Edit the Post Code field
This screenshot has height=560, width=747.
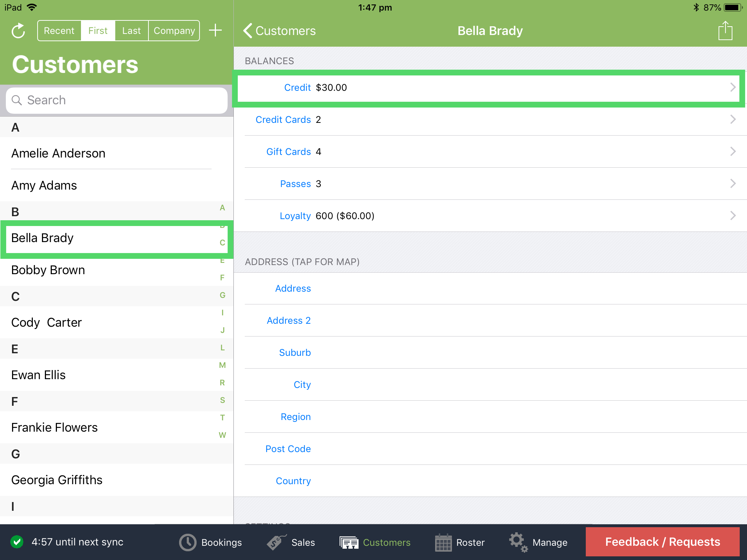click(490, 449)
